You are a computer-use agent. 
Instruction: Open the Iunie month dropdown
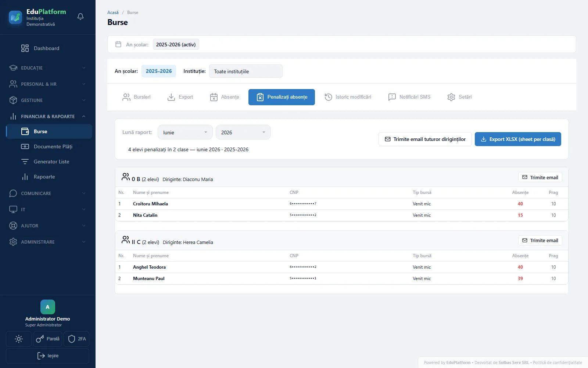coord(185,132)
